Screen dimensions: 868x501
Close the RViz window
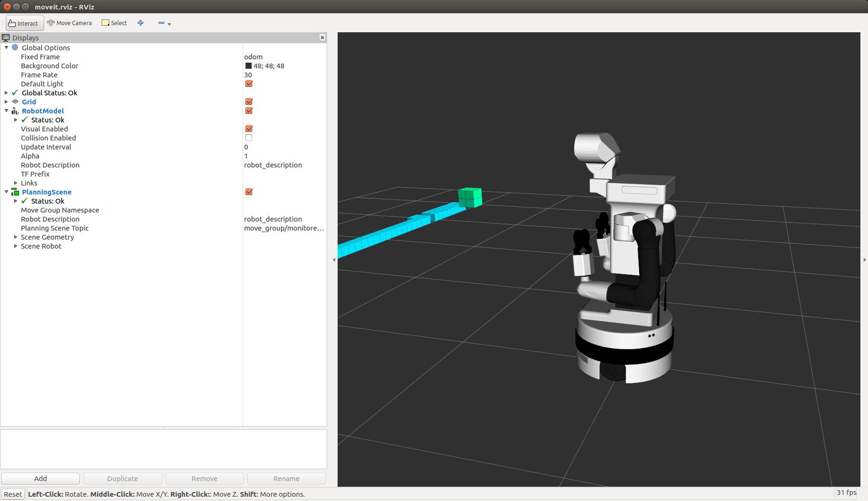coord(7,7)
